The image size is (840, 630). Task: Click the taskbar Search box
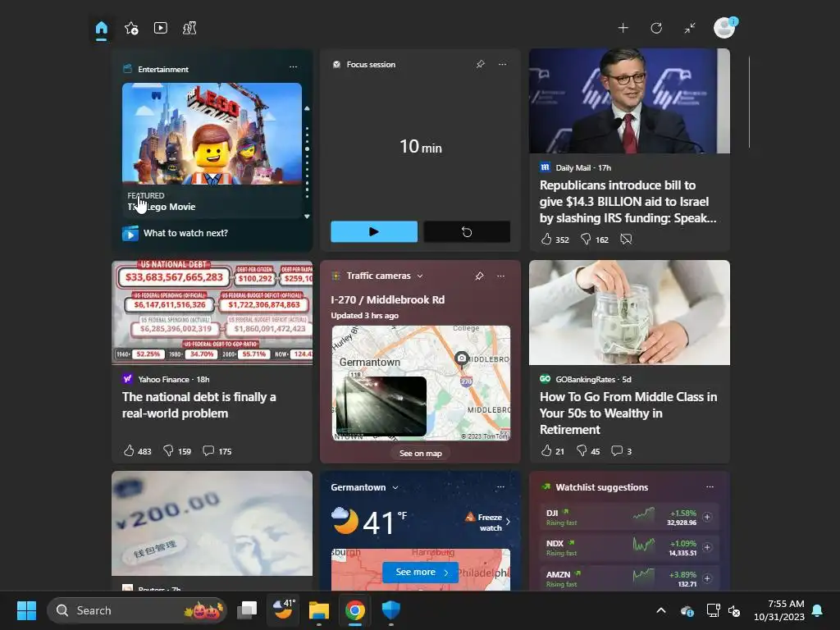click(137, 610)
